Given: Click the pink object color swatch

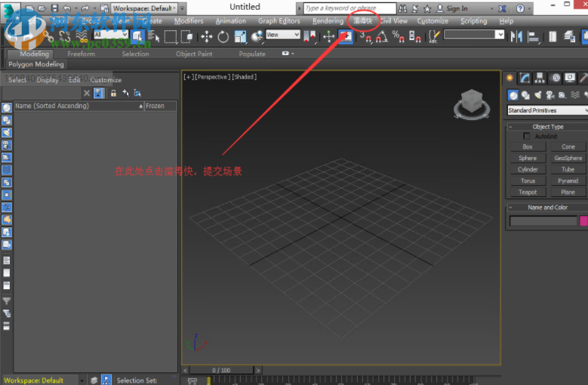Looking at the screenshot, I should coord(583,220).
